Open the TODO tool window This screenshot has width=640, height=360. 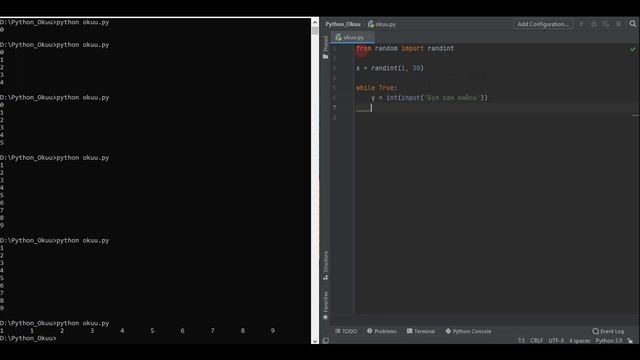[x=346, y=331]
